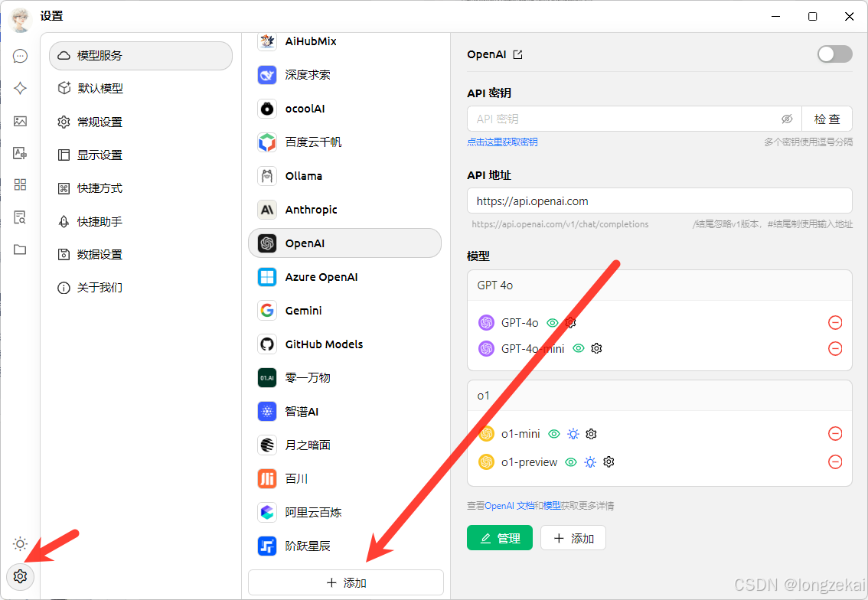Image resolution: width=868 pixels, height=600 pixels.
Task: Open the 模型 link in the footer note
Action: 552,506
